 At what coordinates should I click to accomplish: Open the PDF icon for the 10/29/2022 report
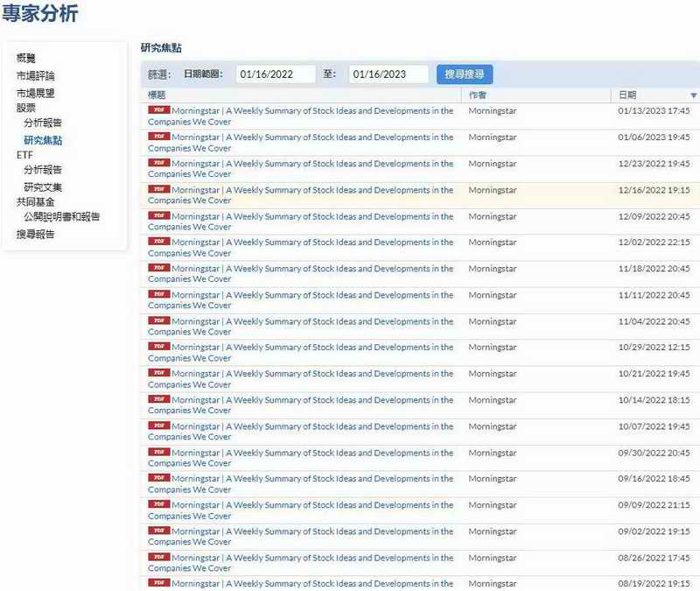159,346
